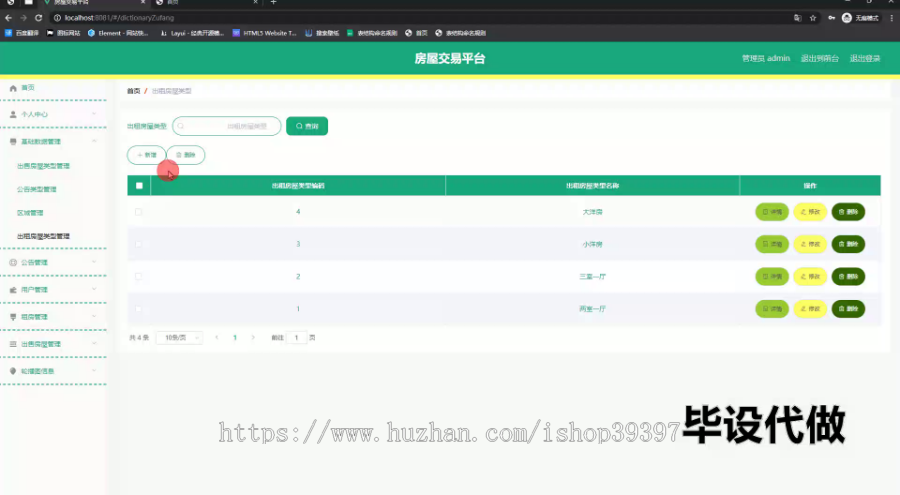This screenshot has width=900, height=495.
Task: Click table cell text 大洋房
Action: click(592, 212)
